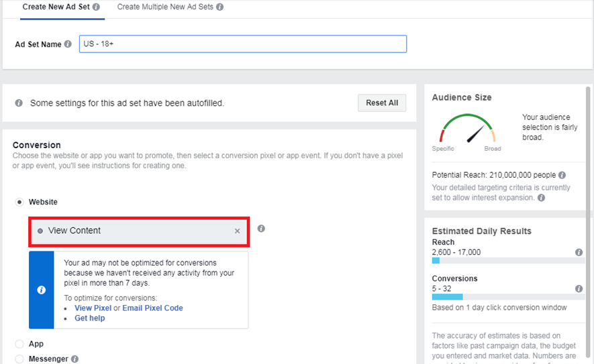Click info icon next to Create New Ad Set
This screenshot has height=364, width=594.
96,7
